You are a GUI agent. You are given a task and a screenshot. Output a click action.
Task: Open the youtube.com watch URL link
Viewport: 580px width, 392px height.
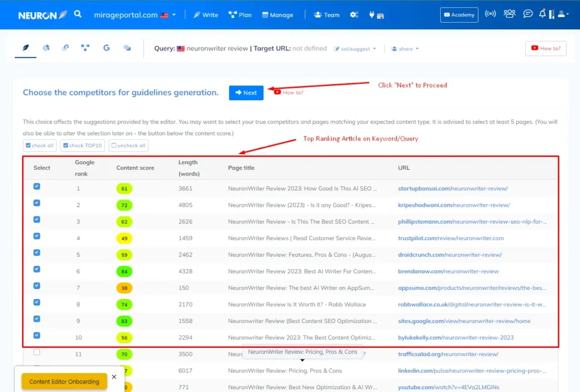click(449, 387)
